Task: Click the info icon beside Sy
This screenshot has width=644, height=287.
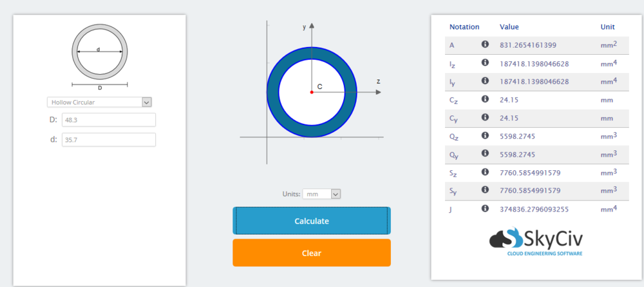Action: 485,190
